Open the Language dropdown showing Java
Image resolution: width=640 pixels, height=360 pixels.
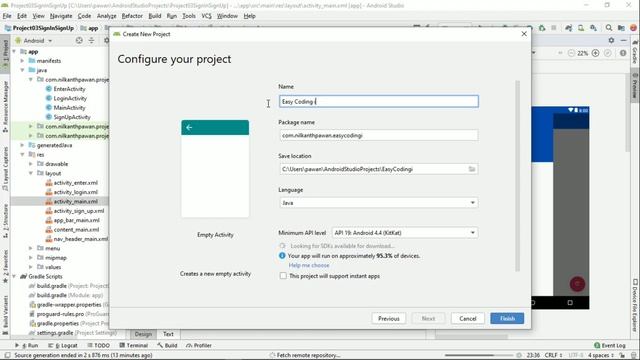379,202
